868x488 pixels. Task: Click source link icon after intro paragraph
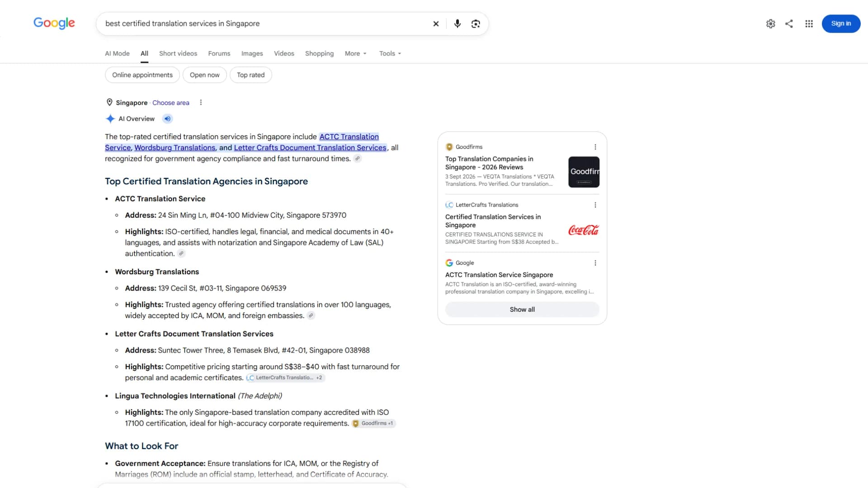click(x=357, y=159)
